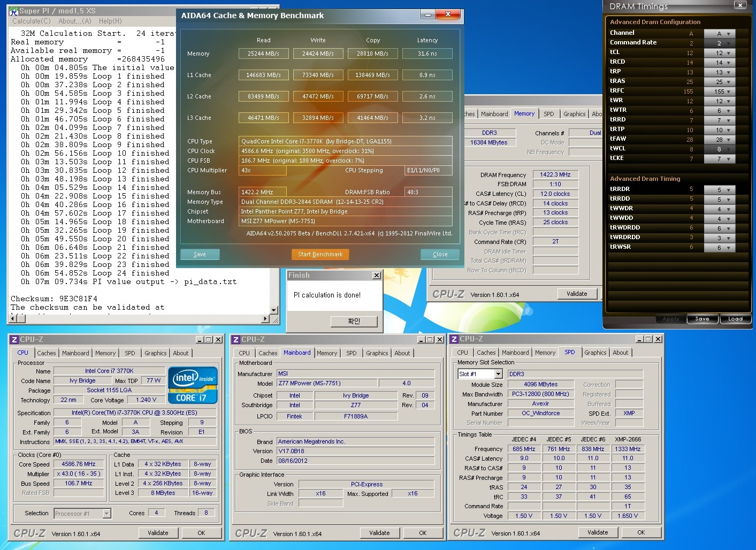Select SPD tab in the partially hidden CPU-Z window
Screen dimensions: 756x550
coord(549,114)
